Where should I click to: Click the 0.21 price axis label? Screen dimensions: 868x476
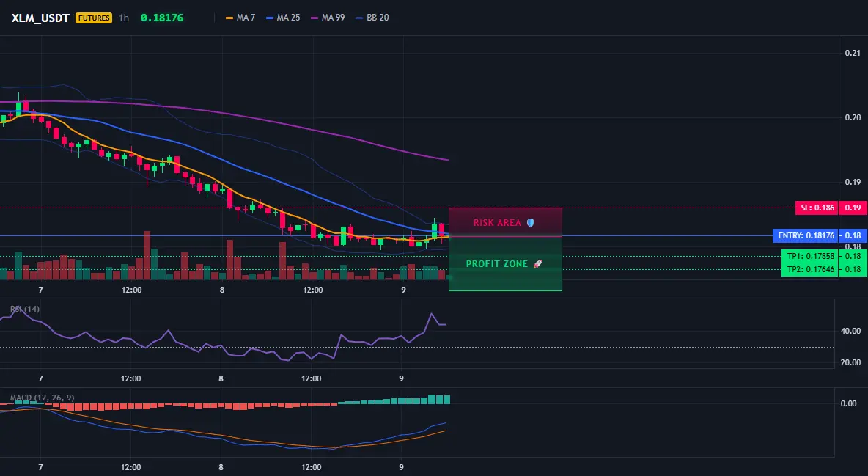pyautogui.click(x=853, y=53)
